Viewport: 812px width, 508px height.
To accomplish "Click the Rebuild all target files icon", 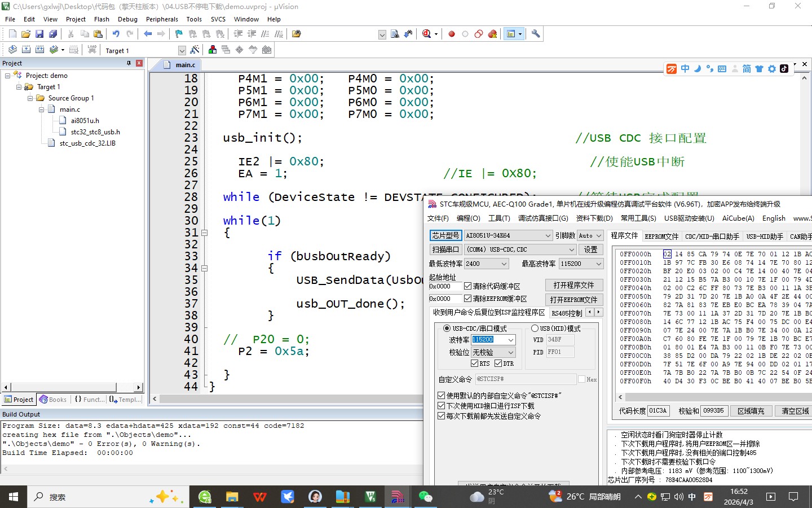I will click(39, 50).
